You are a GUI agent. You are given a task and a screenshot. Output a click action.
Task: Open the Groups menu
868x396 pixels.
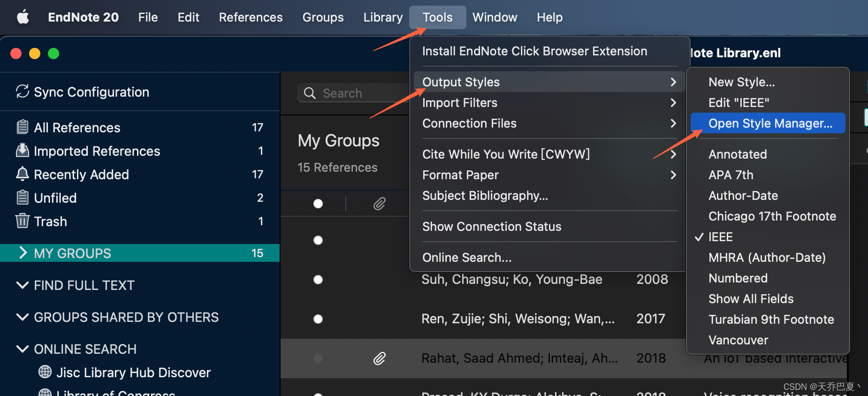(323, 17)
